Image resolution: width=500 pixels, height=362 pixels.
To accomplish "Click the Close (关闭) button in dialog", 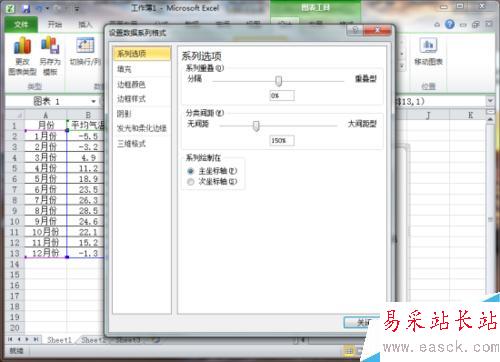I will tap(362, 322).
